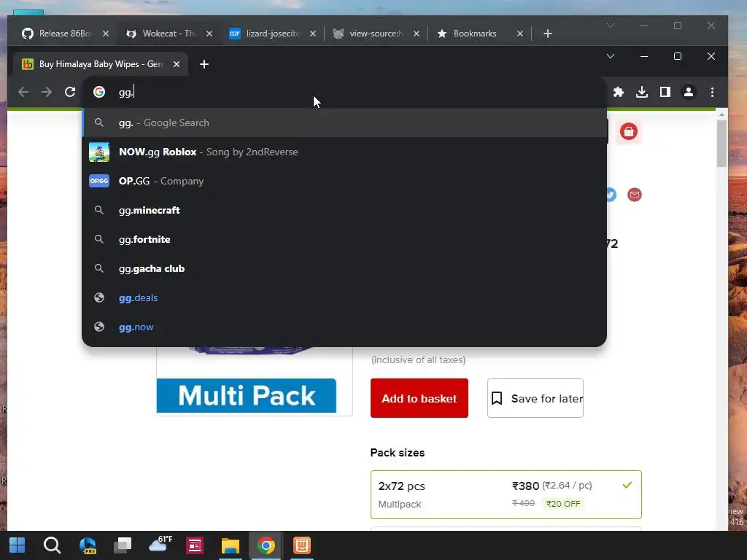
Task: Click the red email share icon
Action: tap(634, 194)
